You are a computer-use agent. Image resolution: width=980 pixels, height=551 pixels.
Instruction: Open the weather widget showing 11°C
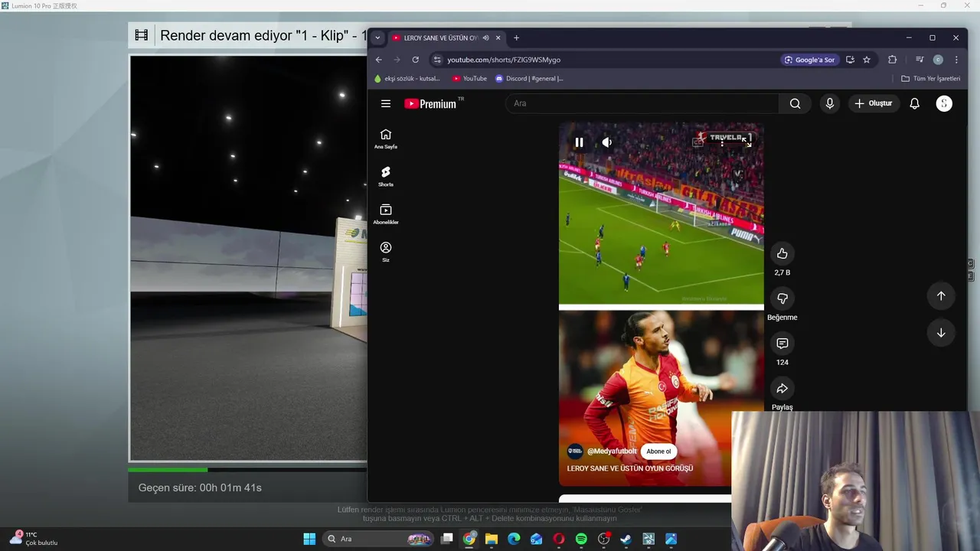(x=34, y=539)
